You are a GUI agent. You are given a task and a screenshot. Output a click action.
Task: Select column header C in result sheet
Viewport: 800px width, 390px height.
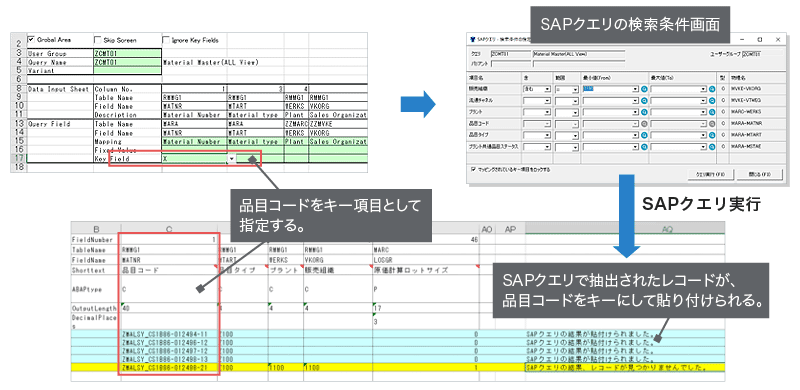click(x=169, y=230)
